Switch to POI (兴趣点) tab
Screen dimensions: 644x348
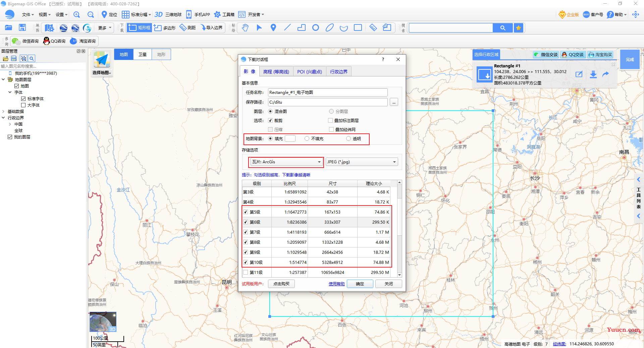pos(309,72)
